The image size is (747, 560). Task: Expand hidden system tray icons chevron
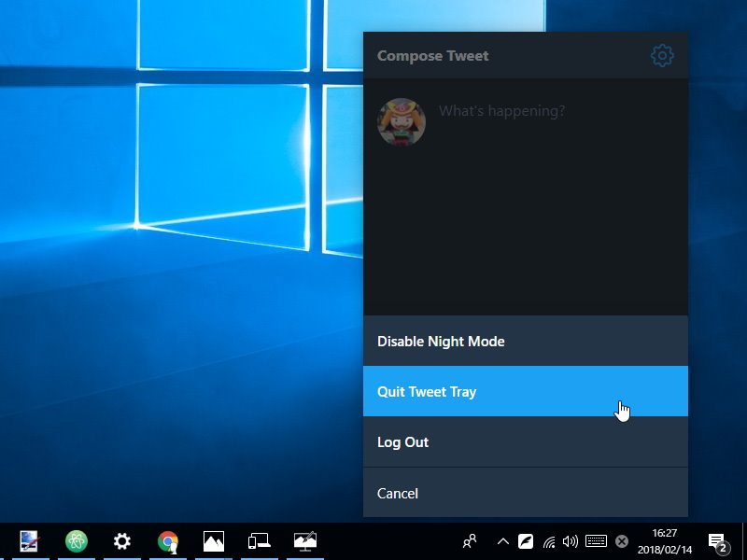503,541
